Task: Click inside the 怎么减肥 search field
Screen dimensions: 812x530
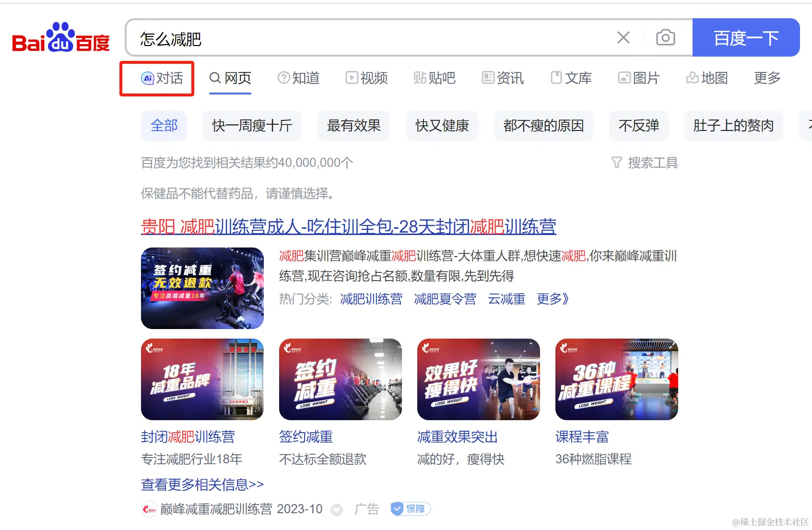Action: point(369,38)
